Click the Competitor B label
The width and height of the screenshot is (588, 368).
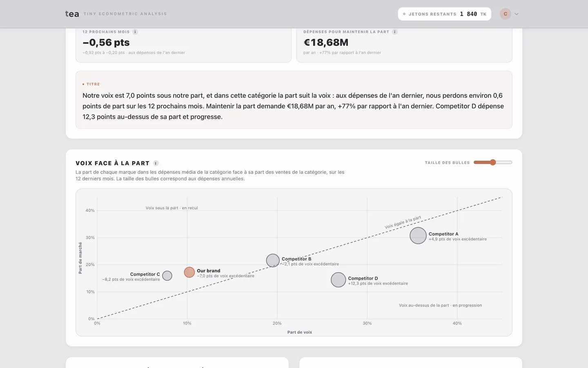point(296,259)
